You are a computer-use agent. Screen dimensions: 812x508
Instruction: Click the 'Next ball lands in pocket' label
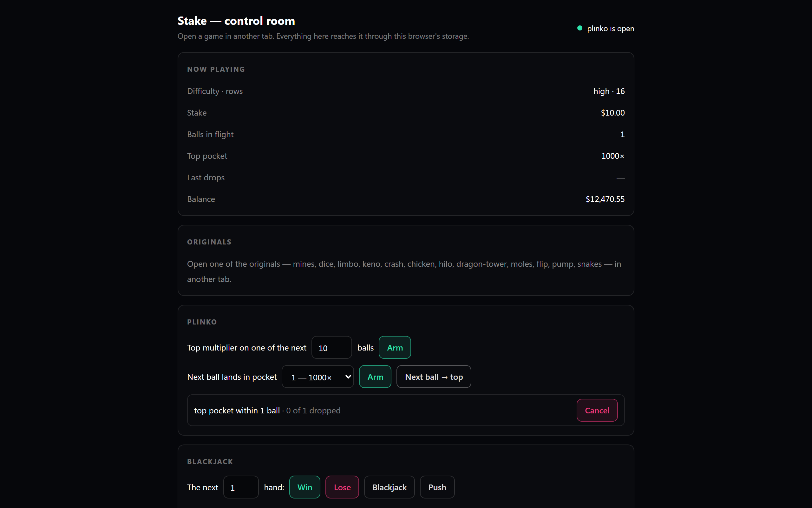pos(232,377)
